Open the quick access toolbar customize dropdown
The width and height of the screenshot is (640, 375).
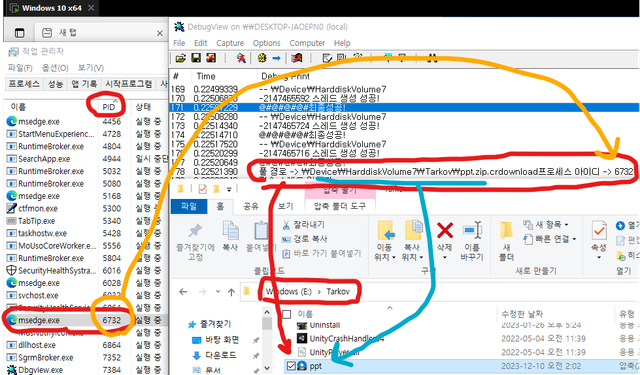[x=229, y=189]
